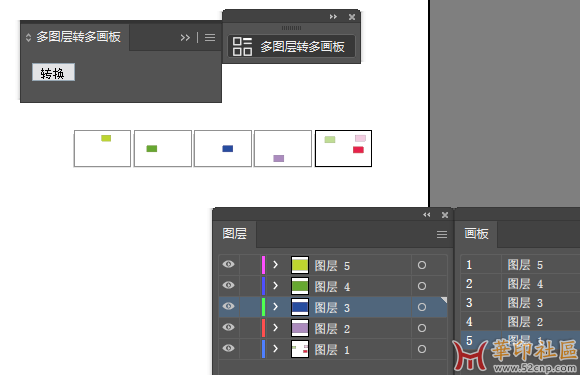Select 图层 1 name in layers list
This screenshot has height=375, width=580.
click(x=332, y=350)
